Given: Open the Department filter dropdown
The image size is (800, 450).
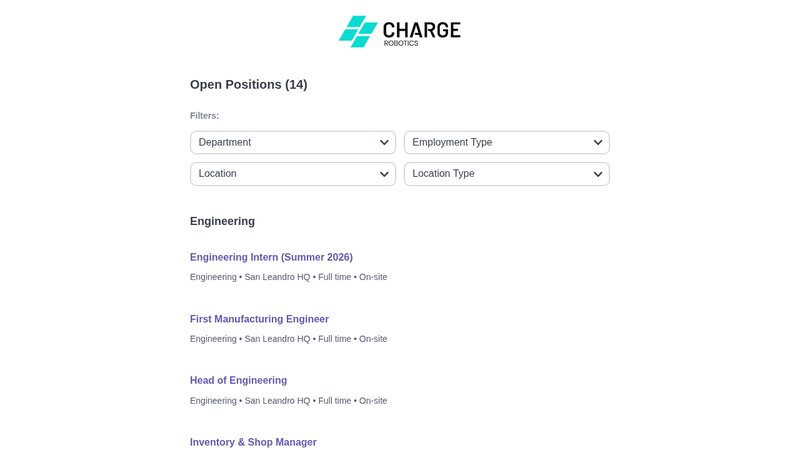Looking at the screenshot, I should point(292,142).
